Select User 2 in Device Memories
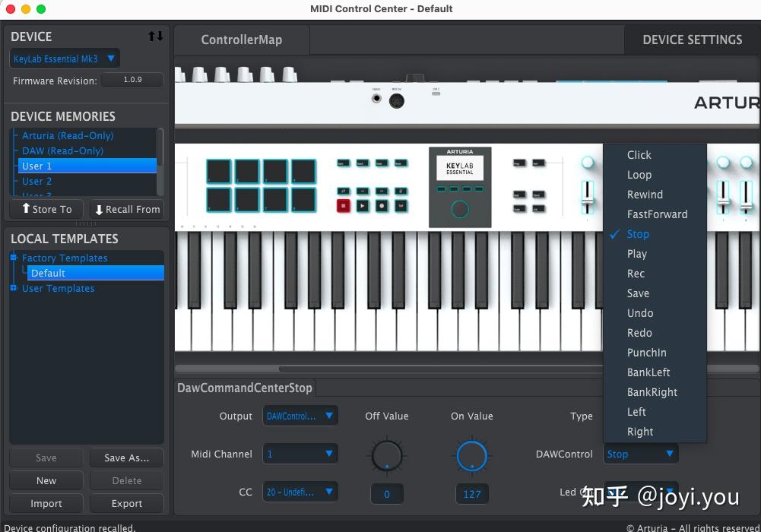This screenshot has width=761, height=532. point(36,181)
